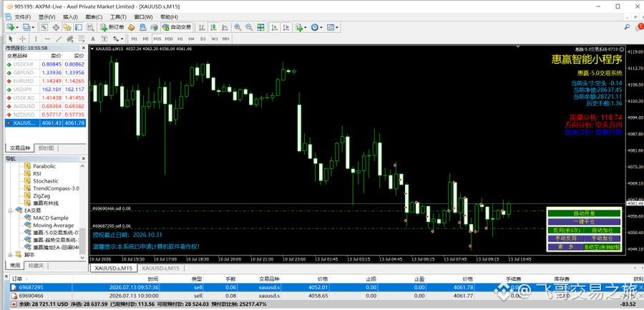Screen dimensions: 644x310
Task: Select XAUUSD row in Market Watch
Action: click(46, 123)
